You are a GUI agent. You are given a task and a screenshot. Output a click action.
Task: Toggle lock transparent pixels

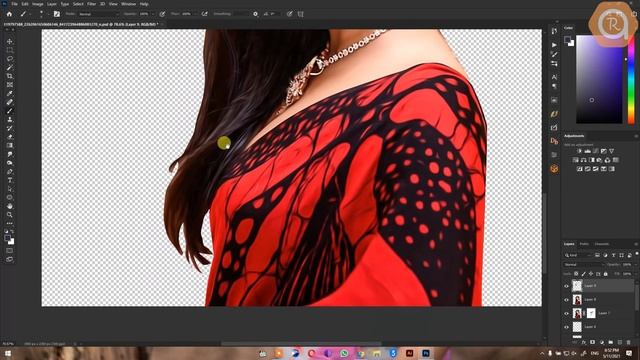click(576, 274)
